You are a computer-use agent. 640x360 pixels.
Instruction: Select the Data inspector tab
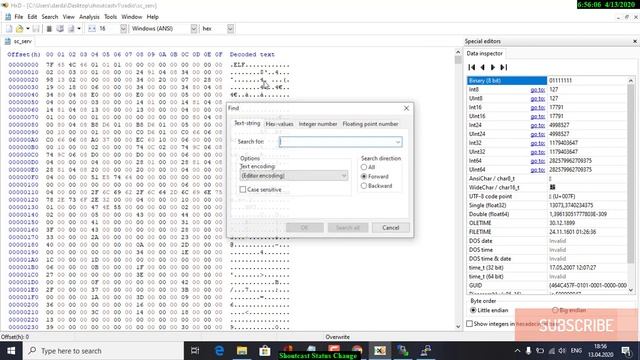coord(484,53)
